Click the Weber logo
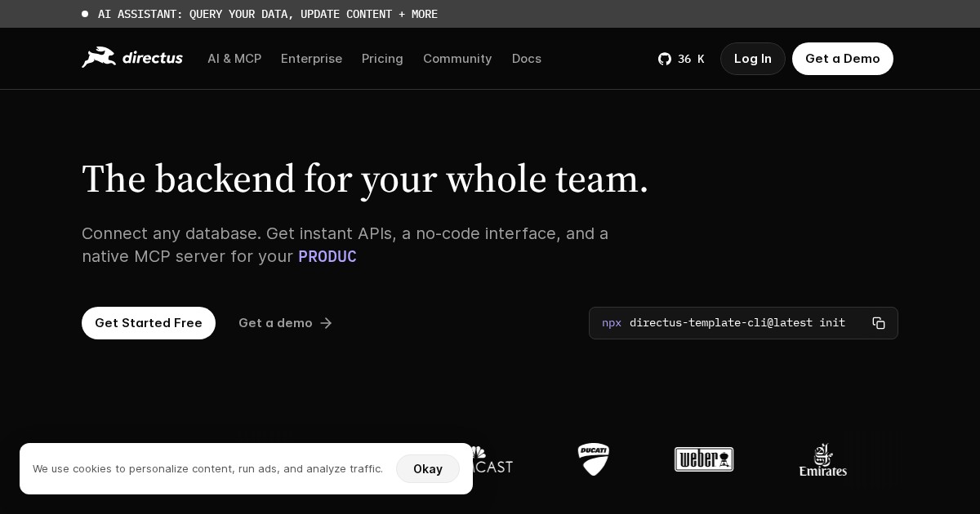 pyautogui.click(x=704, y=459)
